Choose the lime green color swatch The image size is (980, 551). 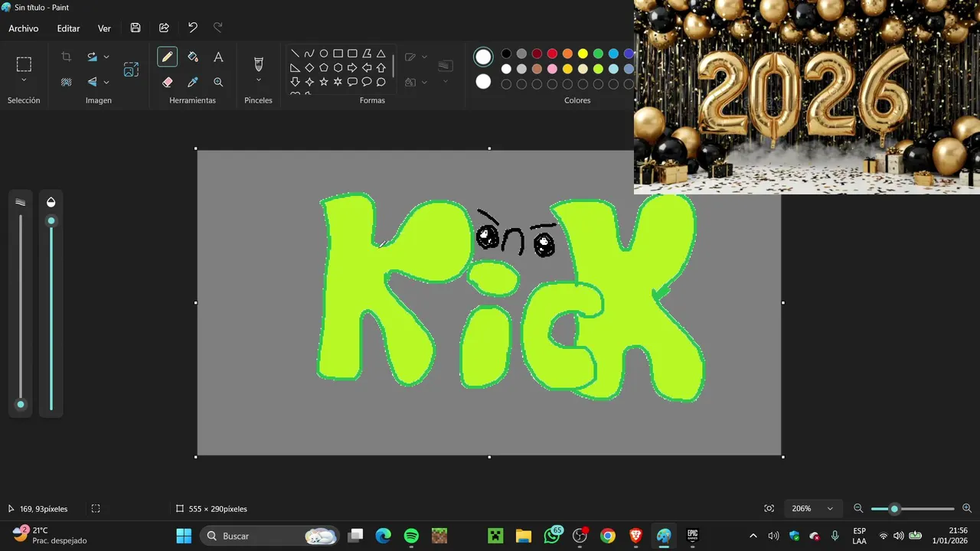coord(598,69)
